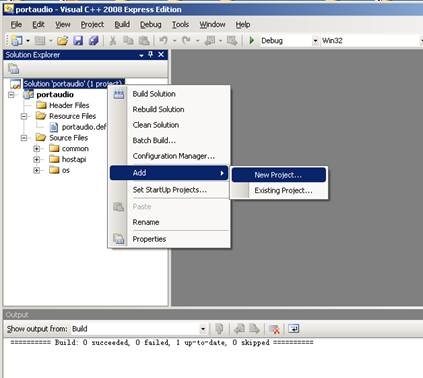Screen dimensions: 423x378
Task: Select the Header Files folder
Action: click(69, 105)
